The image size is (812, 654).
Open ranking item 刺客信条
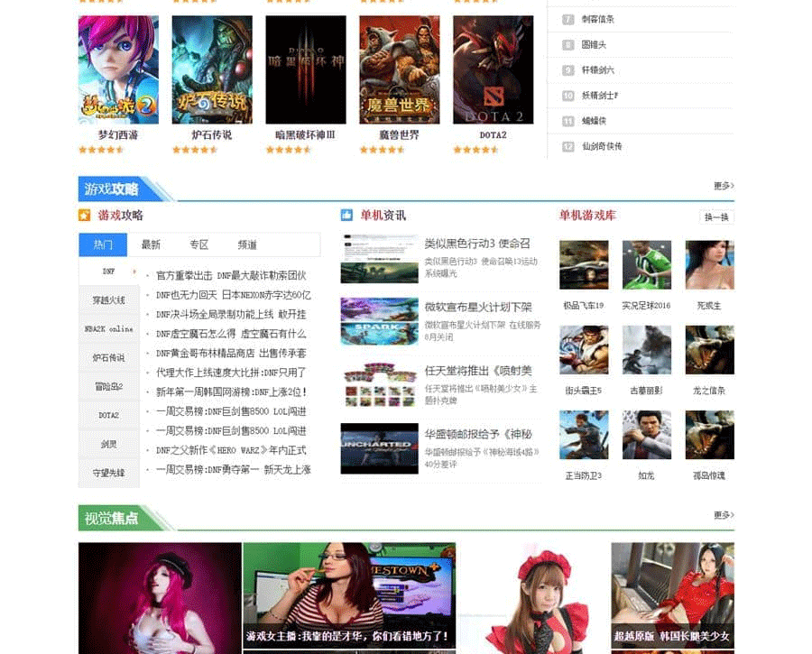pos(597,19)
